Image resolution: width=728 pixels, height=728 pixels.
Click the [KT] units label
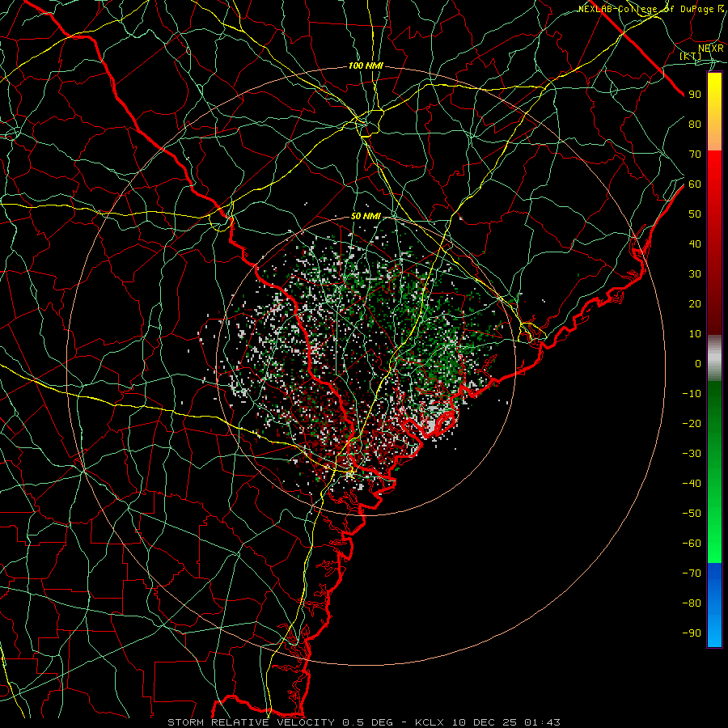coord(691,56)
